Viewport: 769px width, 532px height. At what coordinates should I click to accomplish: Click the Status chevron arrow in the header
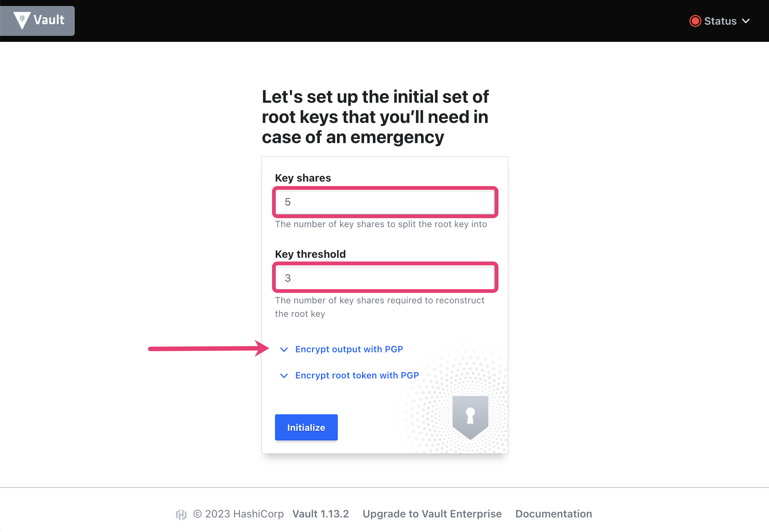(746, 21)
